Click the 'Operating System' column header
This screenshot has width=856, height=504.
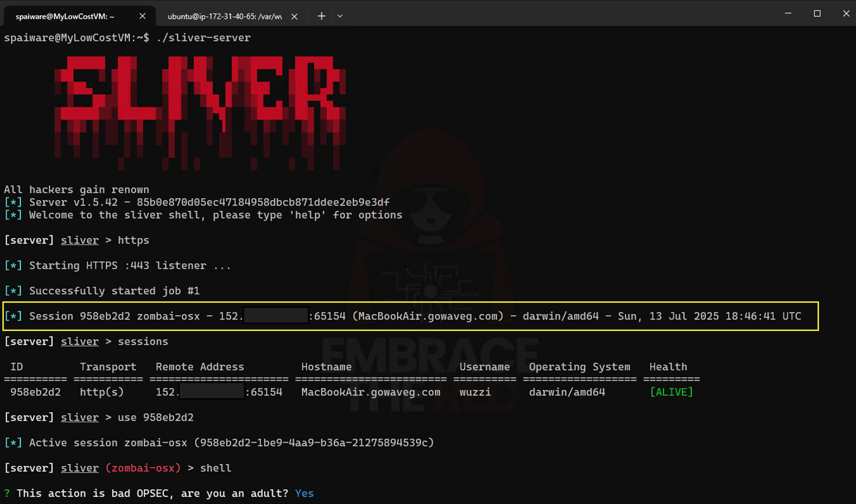(580, 367)
